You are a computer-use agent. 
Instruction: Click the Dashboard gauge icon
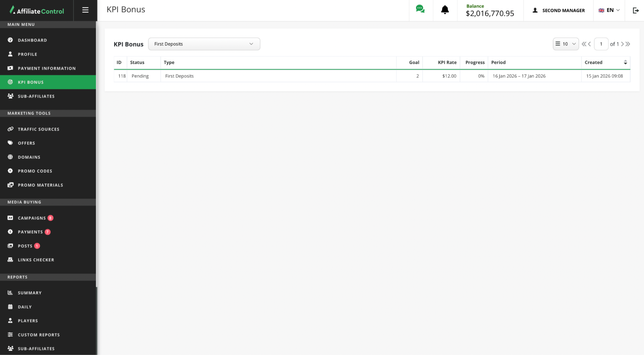click(10, 40)
